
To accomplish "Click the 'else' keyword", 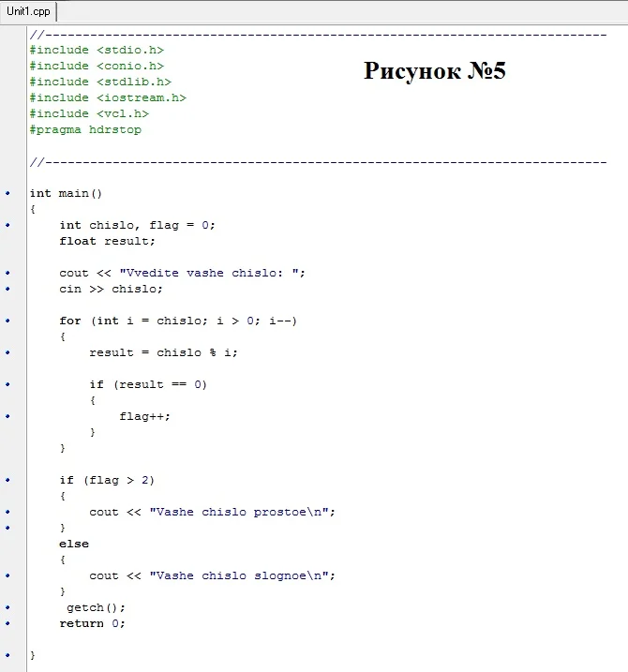I will pyautogui.click(x=74, y=544).
